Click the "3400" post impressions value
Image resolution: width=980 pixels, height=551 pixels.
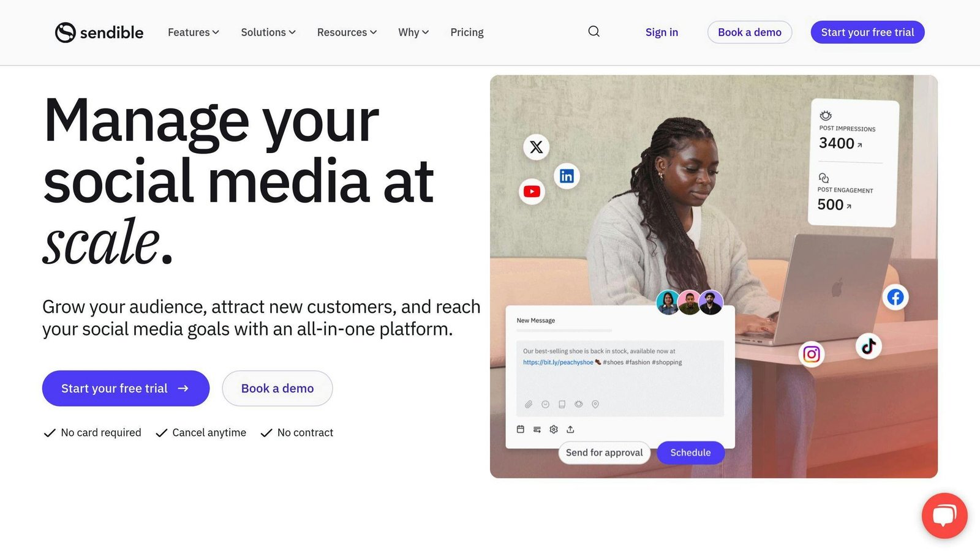837,143
